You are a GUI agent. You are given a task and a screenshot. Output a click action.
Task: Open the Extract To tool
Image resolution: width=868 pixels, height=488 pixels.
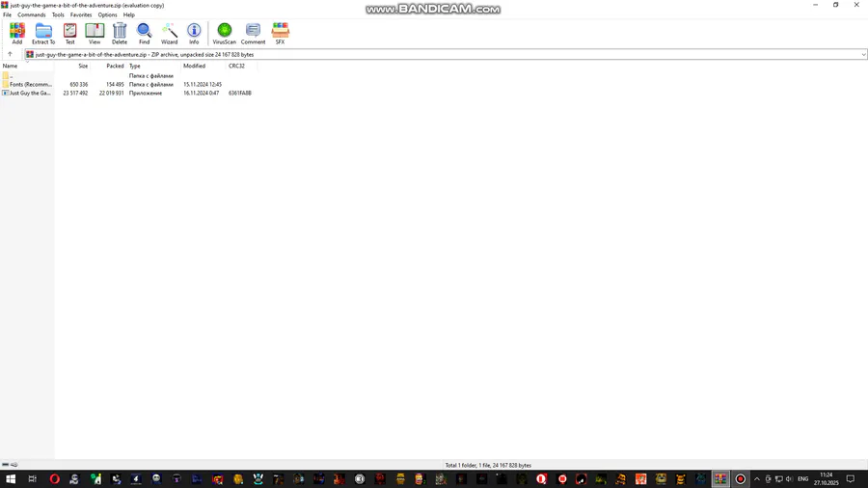[43, 33]
